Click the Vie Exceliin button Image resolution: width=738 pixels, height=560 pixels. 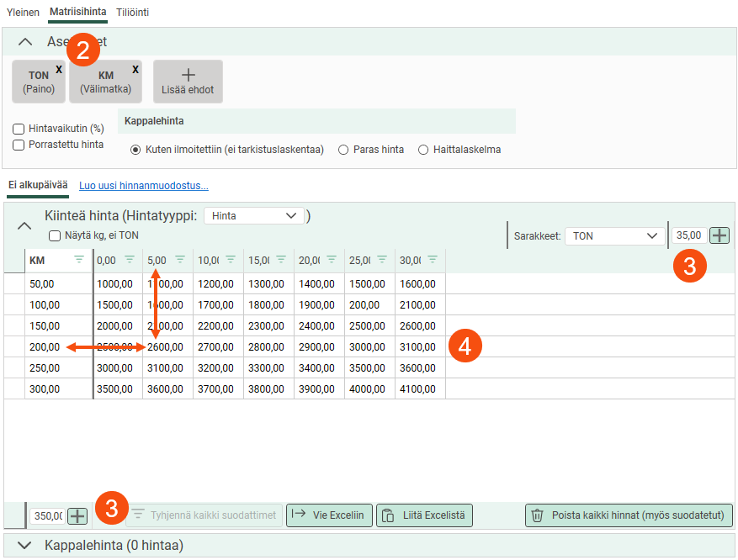pyautogui.click(x=328, y=515)
